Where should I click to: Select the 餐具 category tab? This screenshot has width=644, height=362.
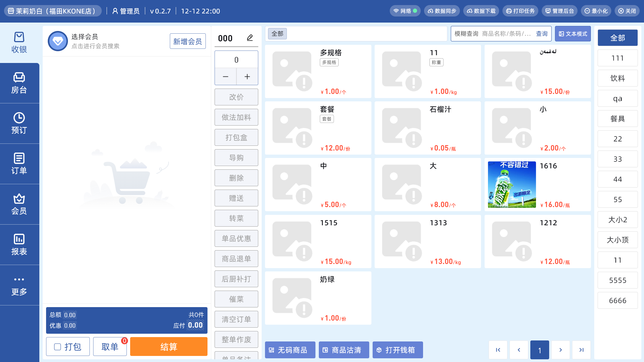(x=617, y=119)
